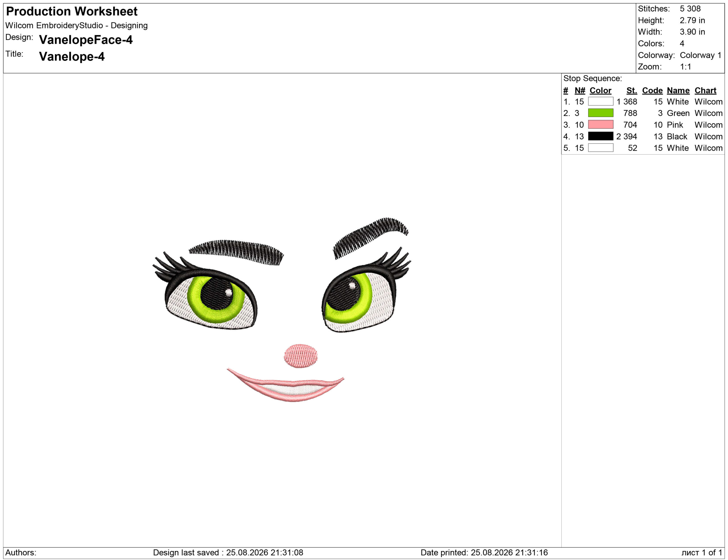728x560 pixels.
Task: Click the color name "Green"
Action: click(678, 113)
